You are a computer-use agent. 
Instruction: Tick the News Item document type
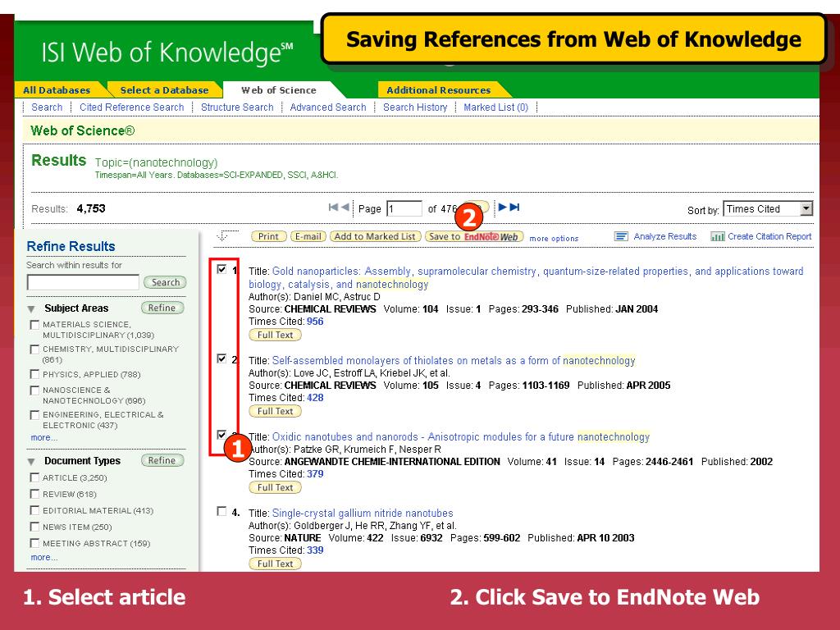(34, 527)
